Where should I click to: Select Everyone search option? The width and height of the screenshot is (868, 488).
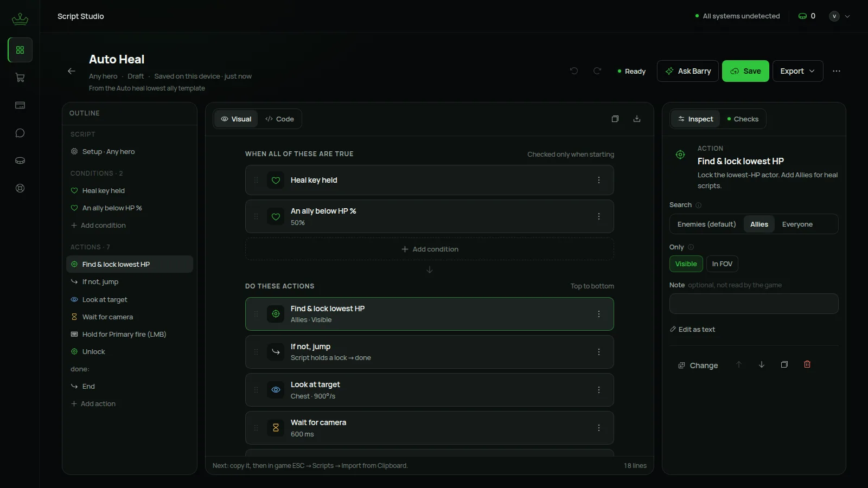(797, 224)
